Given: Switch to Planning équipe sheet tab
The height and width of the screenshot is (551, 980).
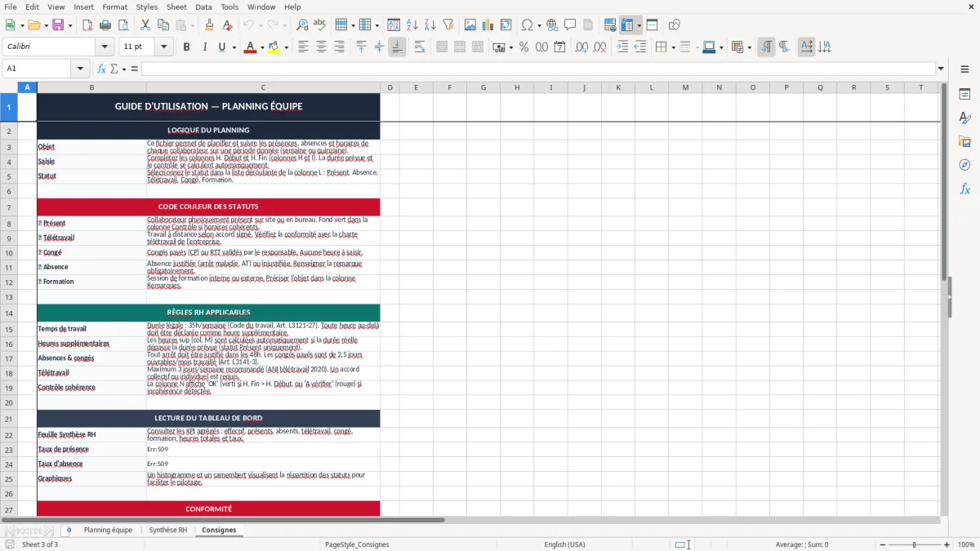Looking at the screenshot, I should (x=108, y=531).
